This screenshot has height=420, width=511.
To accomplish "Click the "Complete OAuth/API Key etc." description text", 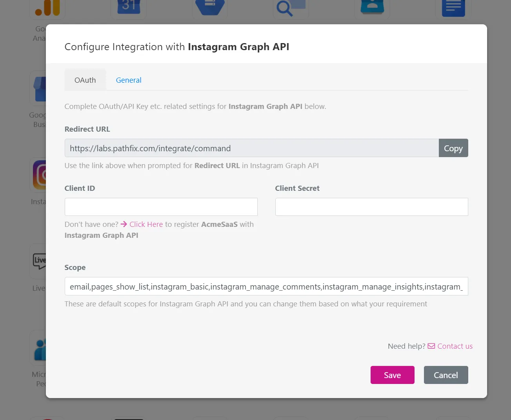I will click(195, 106).
